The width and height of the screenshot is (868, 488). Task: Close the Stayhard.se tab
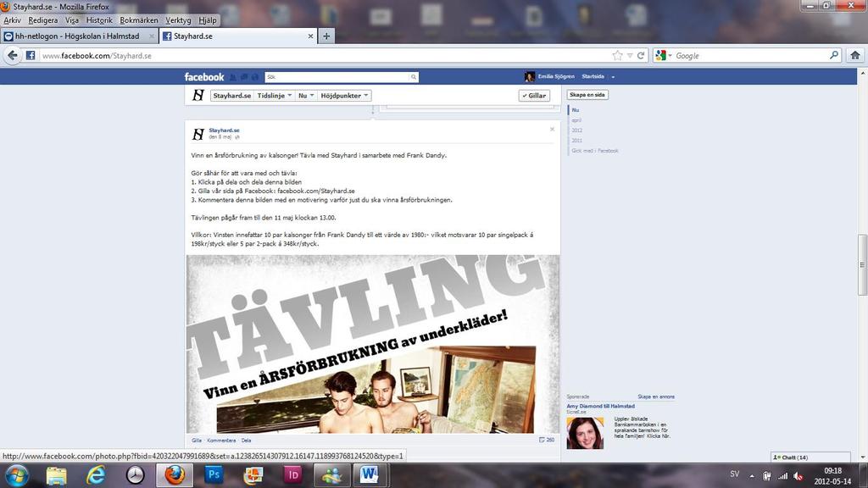(310, 36)
